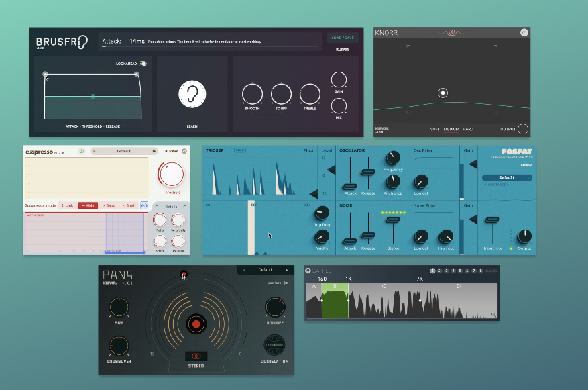Next preset arrow in the Pana header

coord(287,270)
